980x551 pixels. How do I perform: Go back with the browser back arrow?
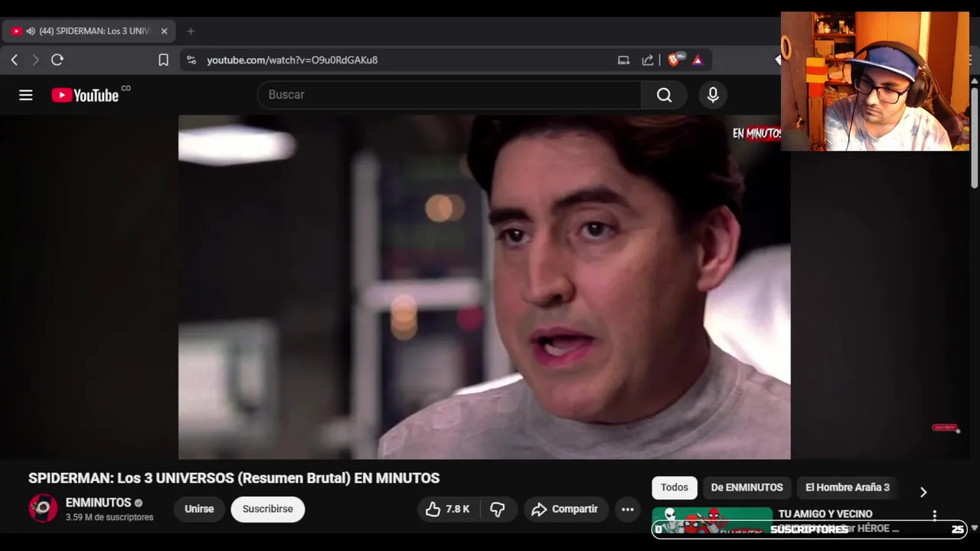[15, 60]
